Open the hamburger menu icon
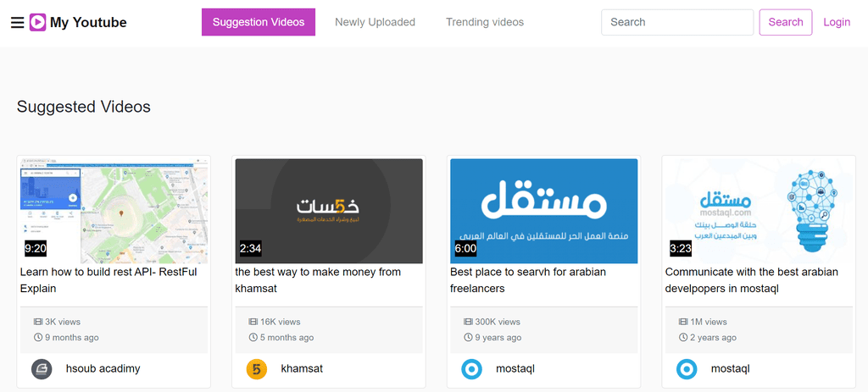The width and height of the screenshot is (868, 392). pyautogui.click(x=18, y=22)
